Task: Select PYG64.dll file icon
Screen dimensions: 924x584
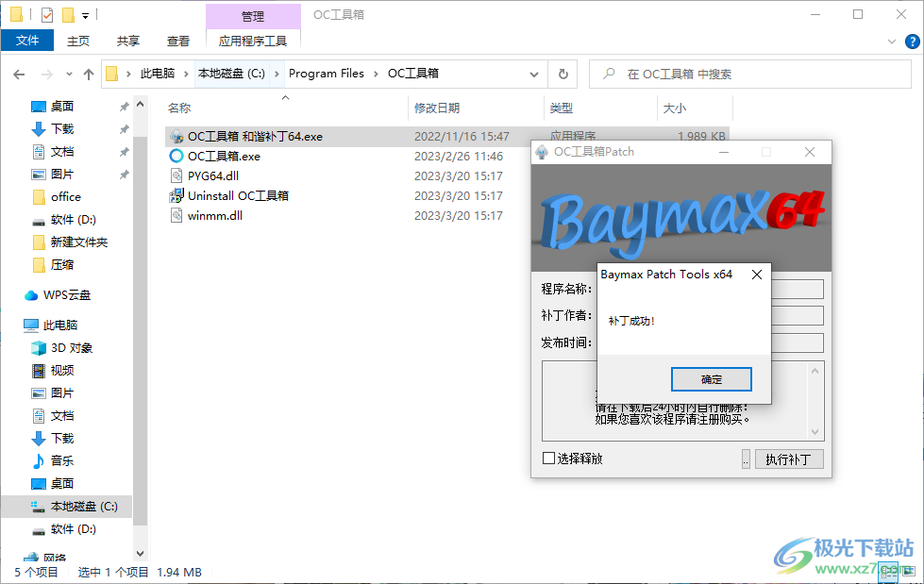Action: [x=176, y=176]
